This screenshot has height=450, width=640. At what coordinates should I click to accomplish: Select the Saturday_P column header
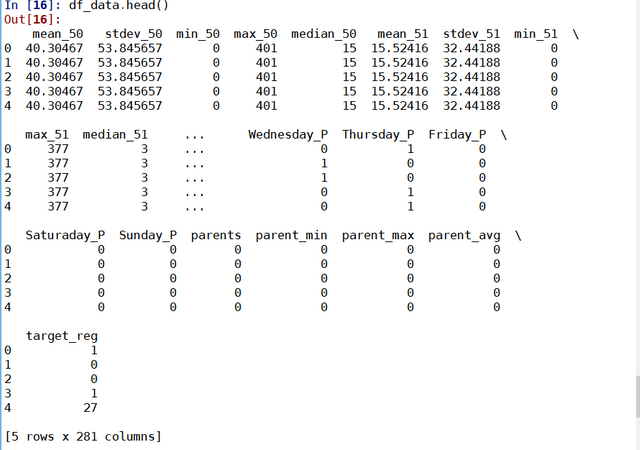click(x=65, y=235)
